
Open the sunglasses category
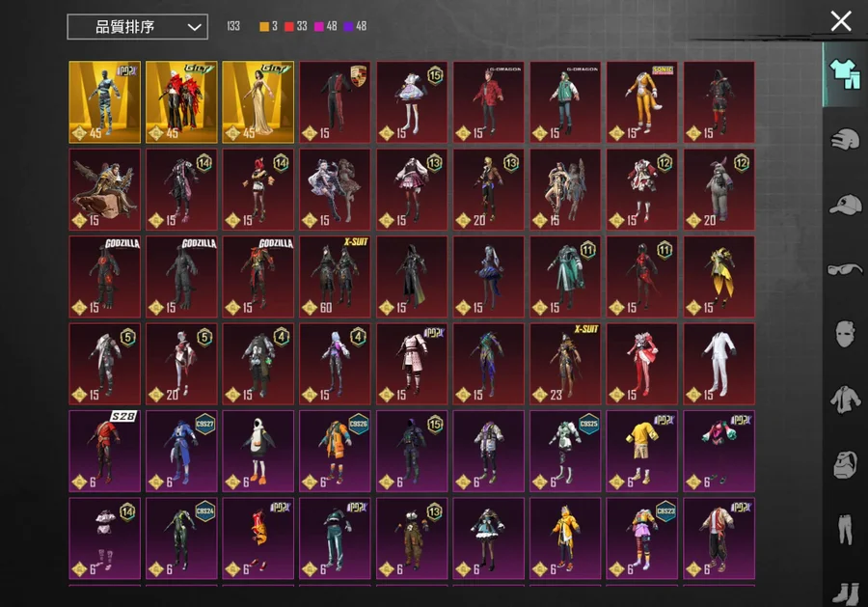[845, 269]
